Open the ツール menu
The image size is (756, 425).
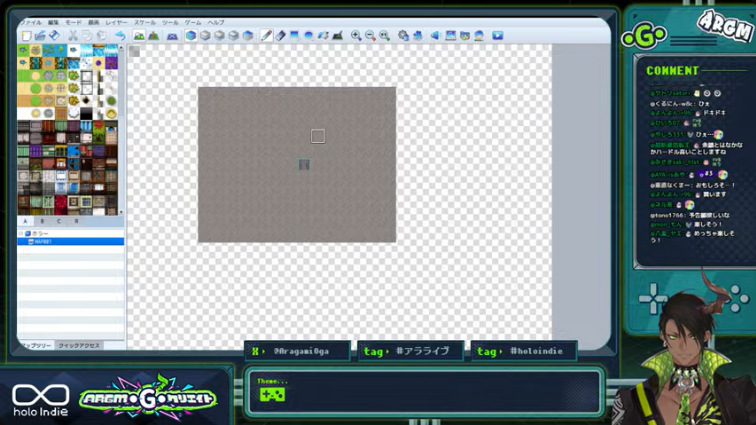pos(170,22)
